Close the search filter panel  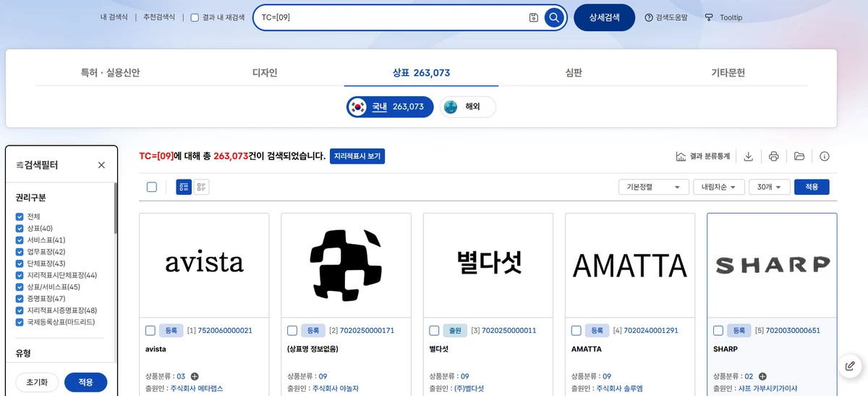click(101, 165)
